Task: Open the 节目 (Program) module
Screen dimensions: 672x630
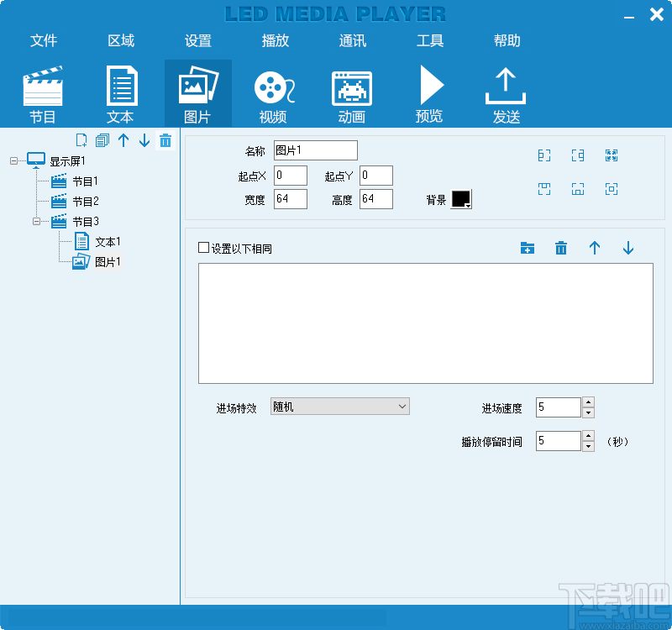Action: tap(42, 91)
